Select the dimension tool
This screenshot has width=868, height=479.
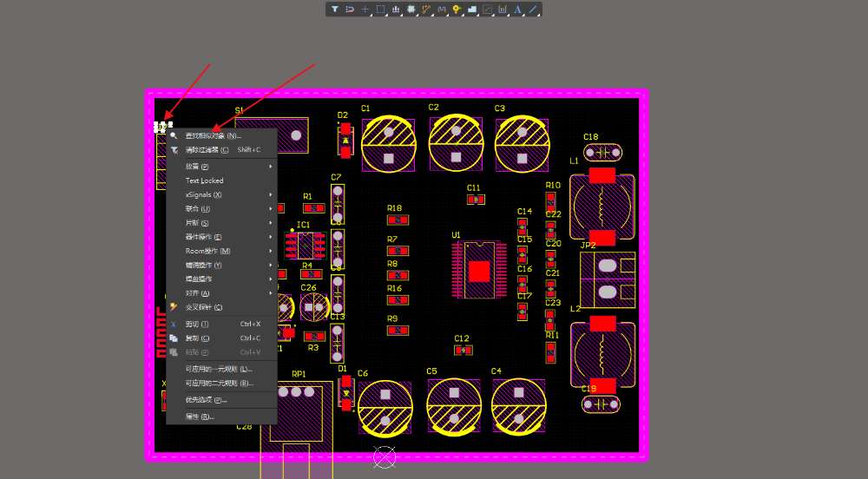(502, 10)
